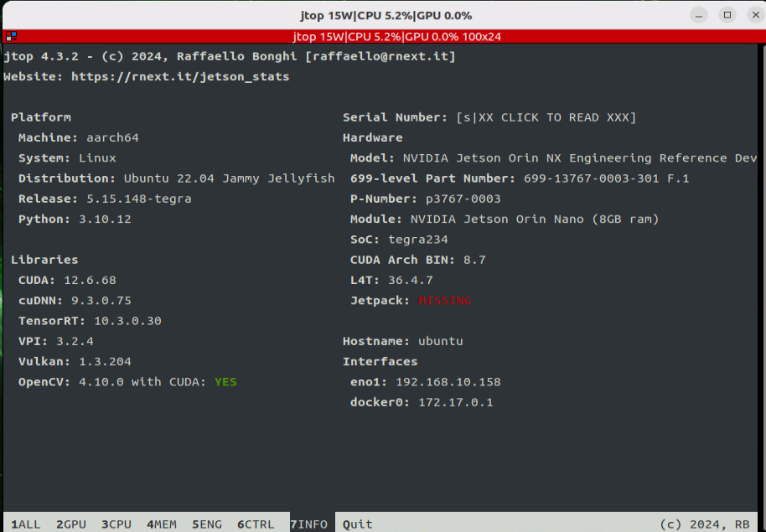The image size is (766, 532).
Task: Open the 2GPU tab
Action: 71,524
